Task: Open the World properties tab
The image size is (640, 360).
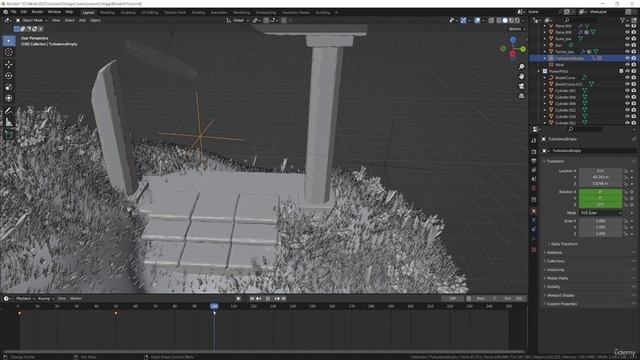Action: click(533, 189)
